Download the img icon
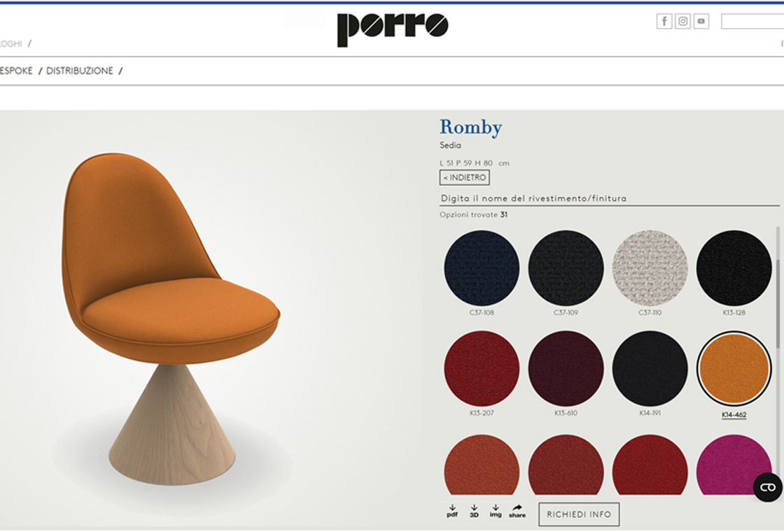This screenshot has width=784, height=532. click(x=496, y=511)
